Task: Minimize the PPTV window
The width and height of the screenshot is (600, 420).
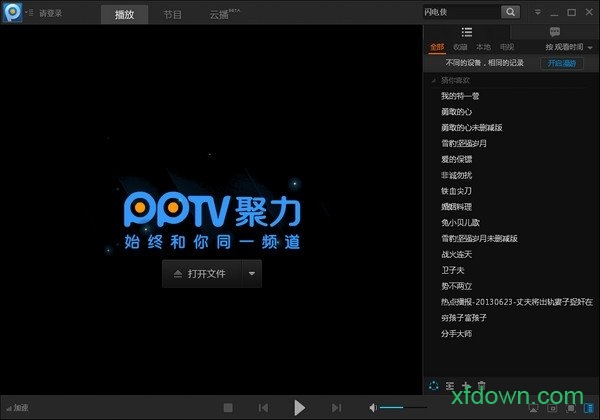Action: pos(554,13)
